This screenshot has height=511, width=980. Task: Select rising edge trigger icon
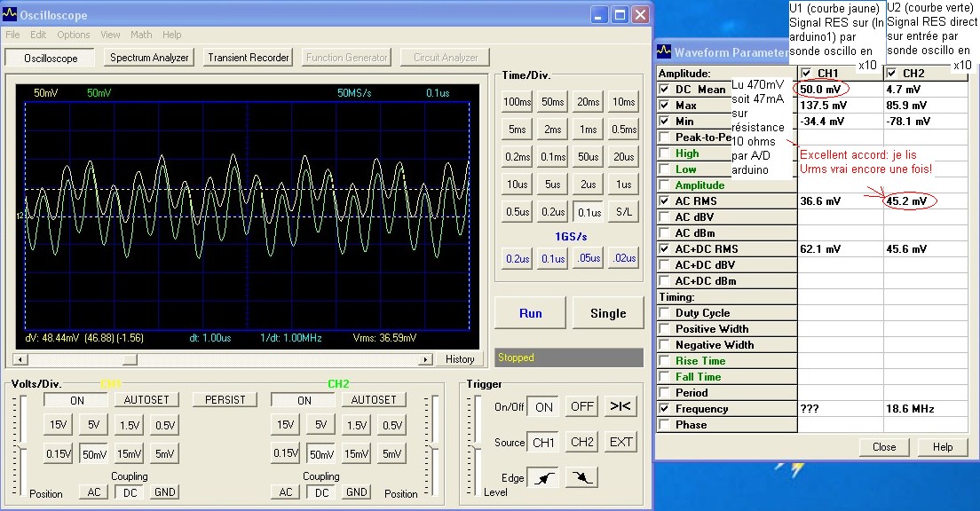click(x=543, y=478)
